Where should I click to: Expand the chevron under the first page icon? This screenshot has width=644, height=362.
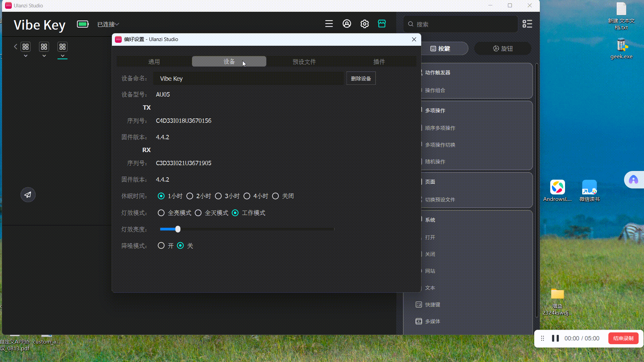[26, 56]
